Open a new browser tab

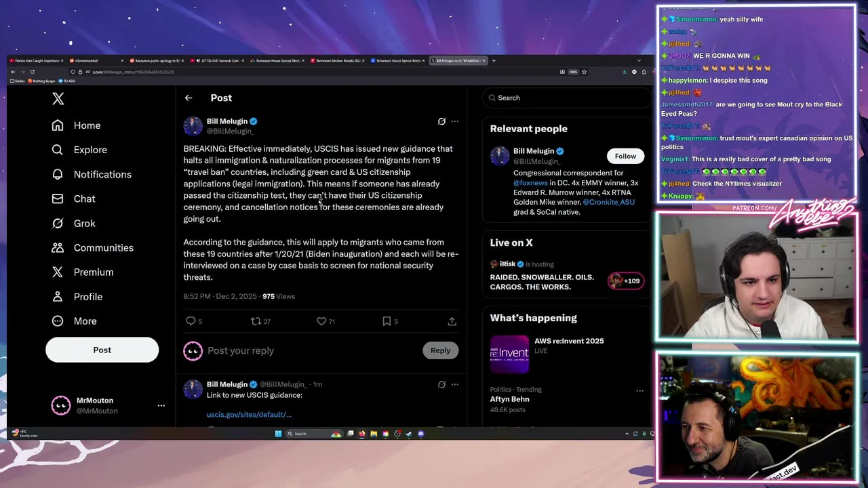click(x=494, y=60)
